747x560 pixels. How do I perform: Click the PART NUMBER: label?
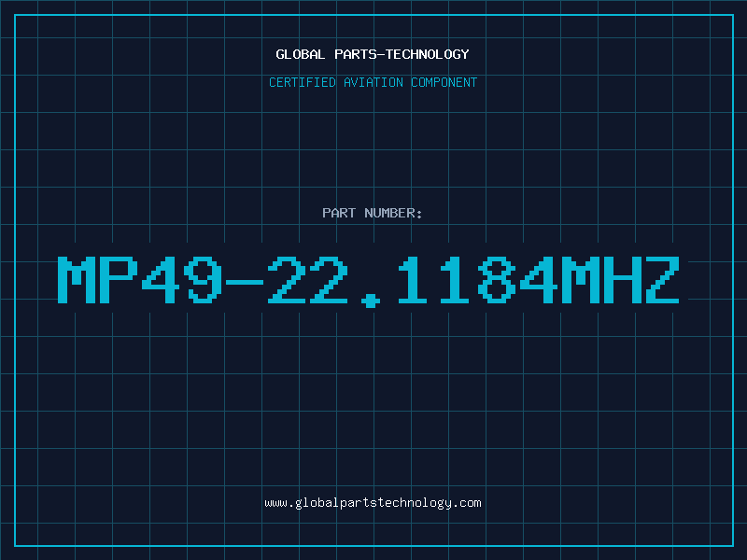(x=372, y=213)
